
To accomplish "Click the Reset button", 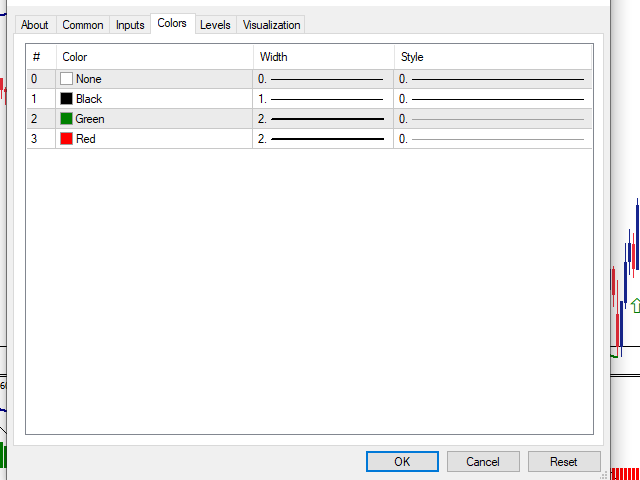I will tap(564, 461).
